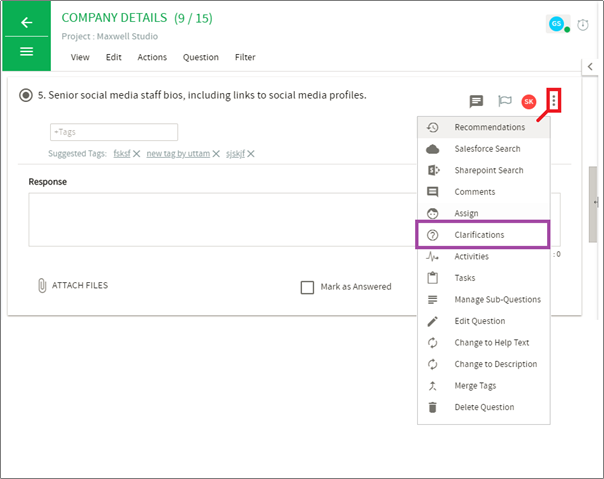The width and height of the screenshot is (604, 479).
Task: Click the Manage Sub-Questions lines icon
Action: click(433, 299)
